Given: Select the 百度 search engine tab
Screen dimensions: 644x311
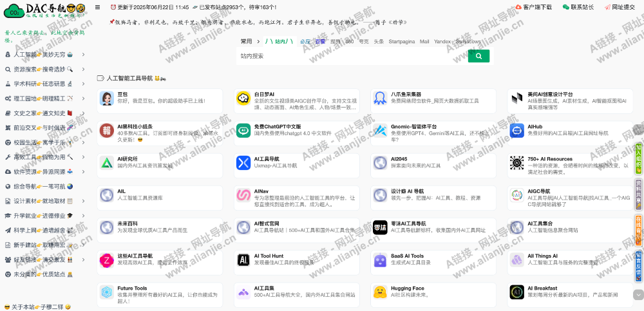Looking at the screenshot, I should pos(320,41).
